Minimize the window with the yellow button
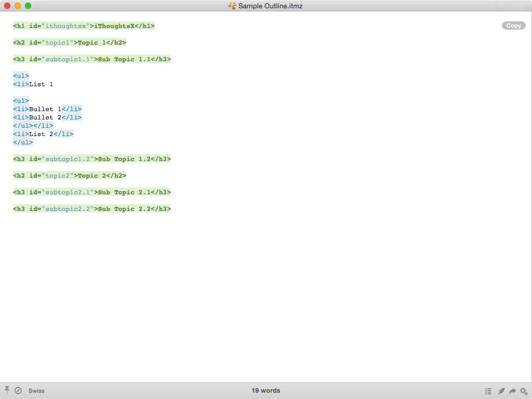 pos(18,6)
